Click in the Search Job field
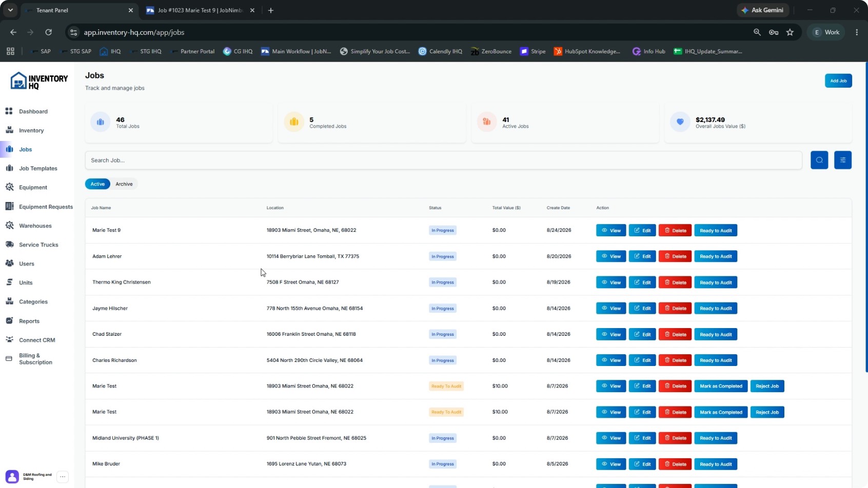This screenshot has height=488, width=868. pos(443,160)
